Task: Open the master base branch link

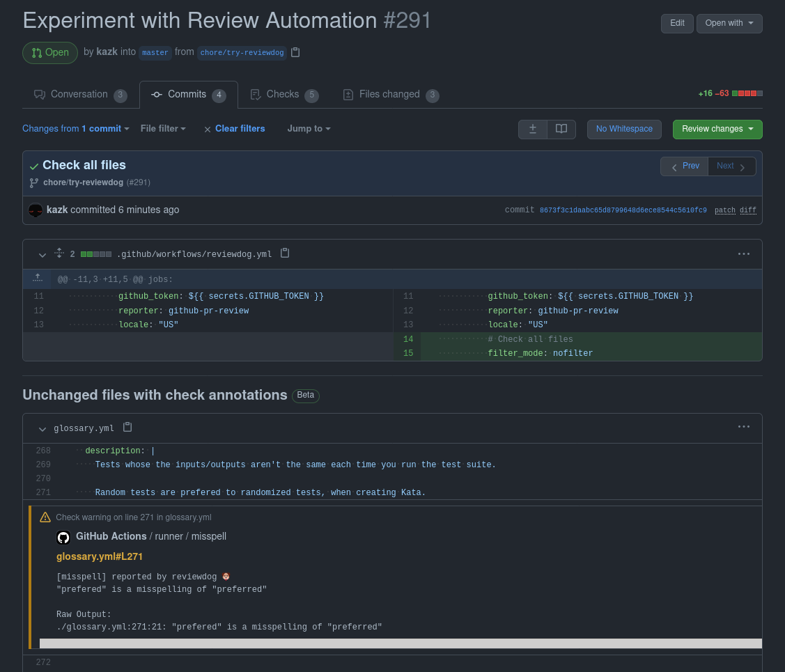Action: [x=155, y=52]
